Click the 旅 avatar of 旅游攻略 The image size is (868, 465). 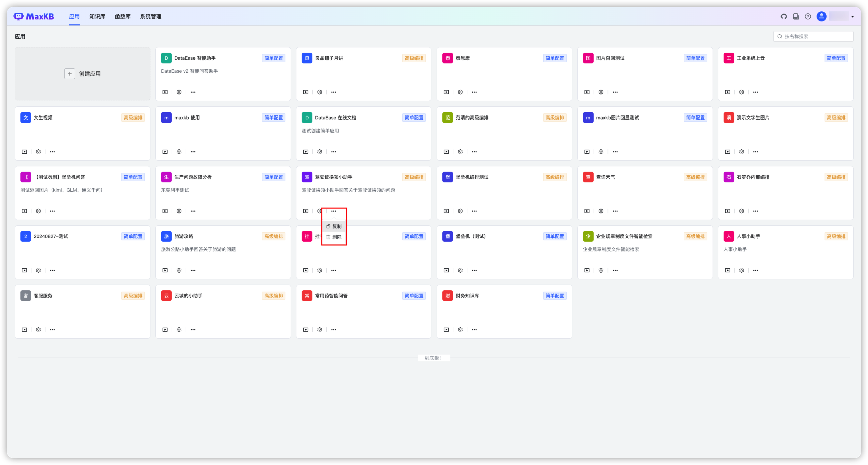[x=166, y=236]
